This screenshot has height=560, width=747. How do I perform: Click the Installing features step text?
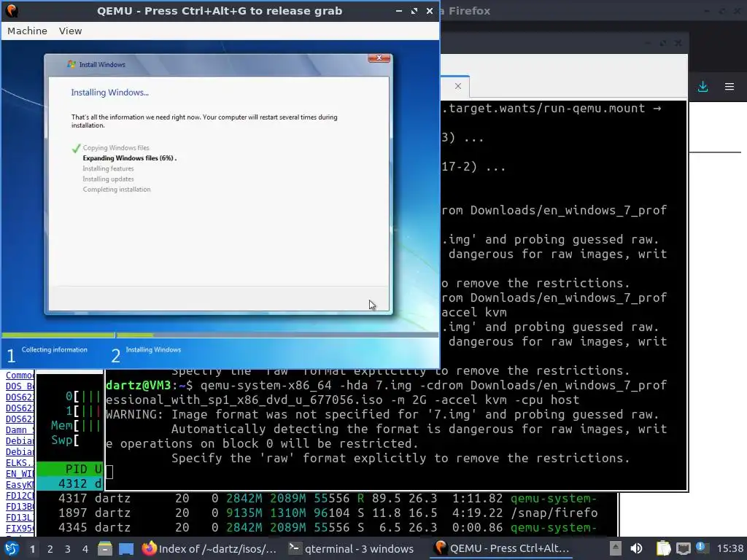(108, 168)
